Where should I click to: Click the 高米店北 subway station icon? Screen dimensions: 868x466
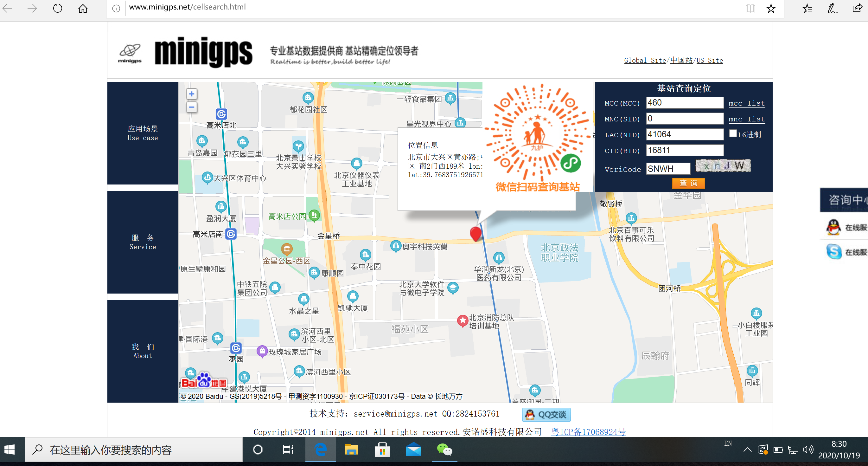point(221,114)
